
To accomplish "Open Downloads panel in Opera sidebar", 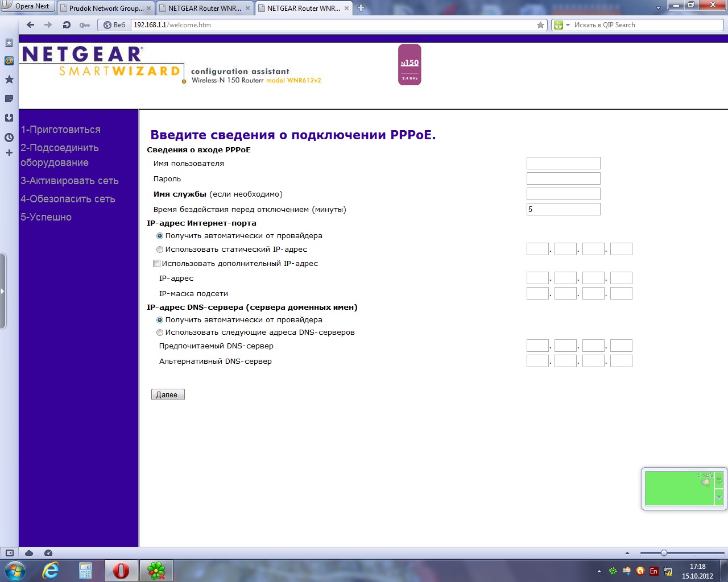I will point(9,118).
